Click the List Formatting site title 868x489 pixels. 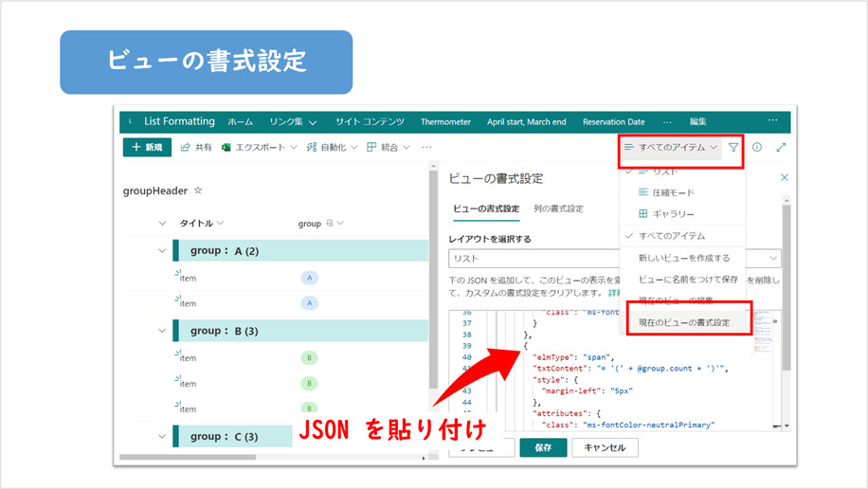coord(179,121)
